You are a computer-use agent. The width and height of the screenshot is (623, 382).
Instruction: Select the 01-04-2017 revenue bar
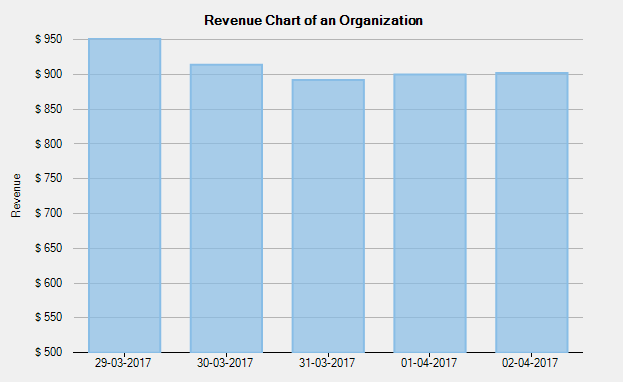tap(430, 213)
